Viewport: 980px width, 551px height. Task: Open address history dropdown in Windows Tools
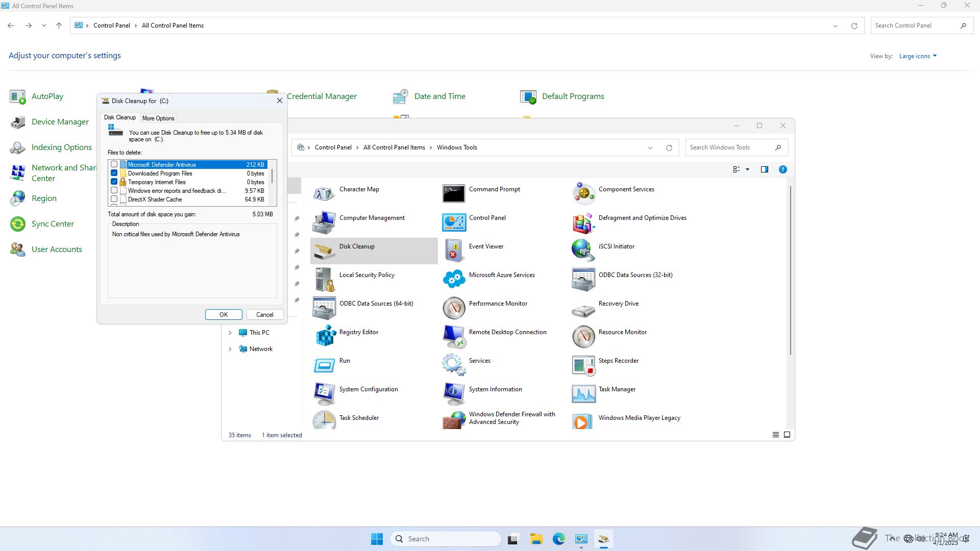(650, 148)
